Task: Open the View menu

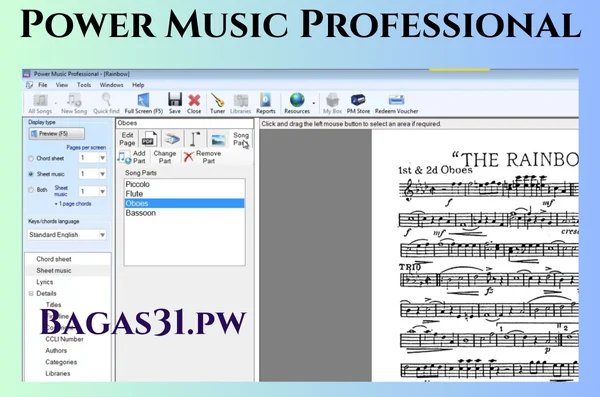Action: [62, 85]
